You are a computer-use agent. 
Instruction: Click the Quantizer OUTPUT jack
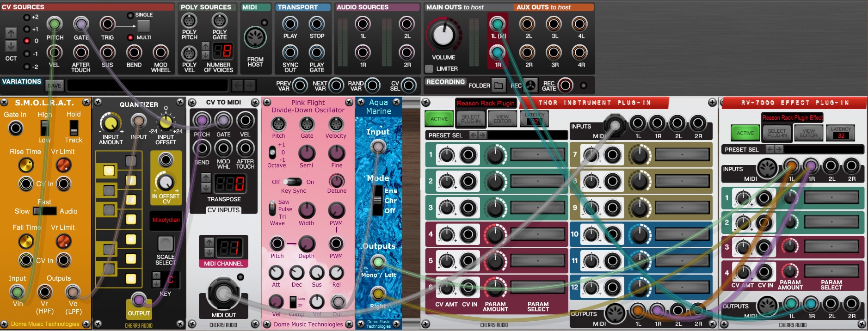click(139, 300)
